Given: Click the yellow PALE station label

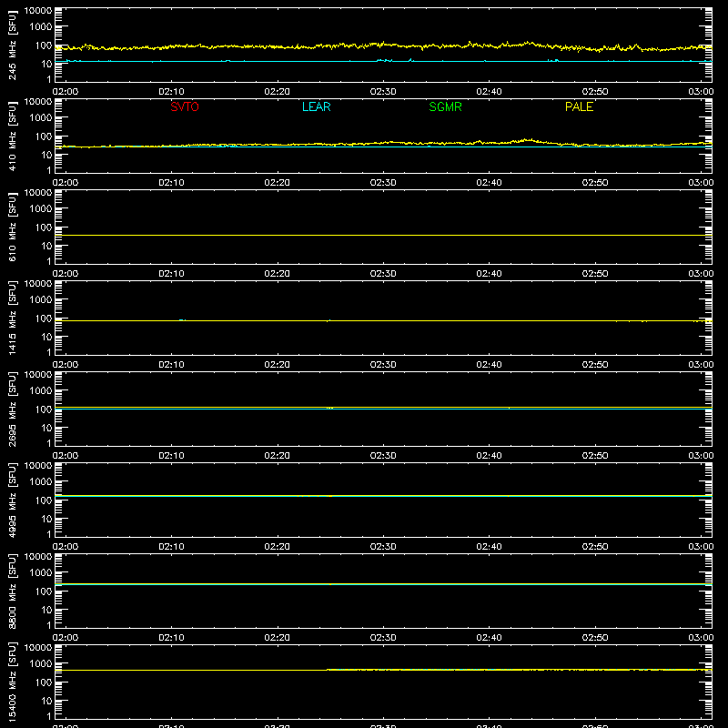Looking at the screenshot, I should click(579, 106).
